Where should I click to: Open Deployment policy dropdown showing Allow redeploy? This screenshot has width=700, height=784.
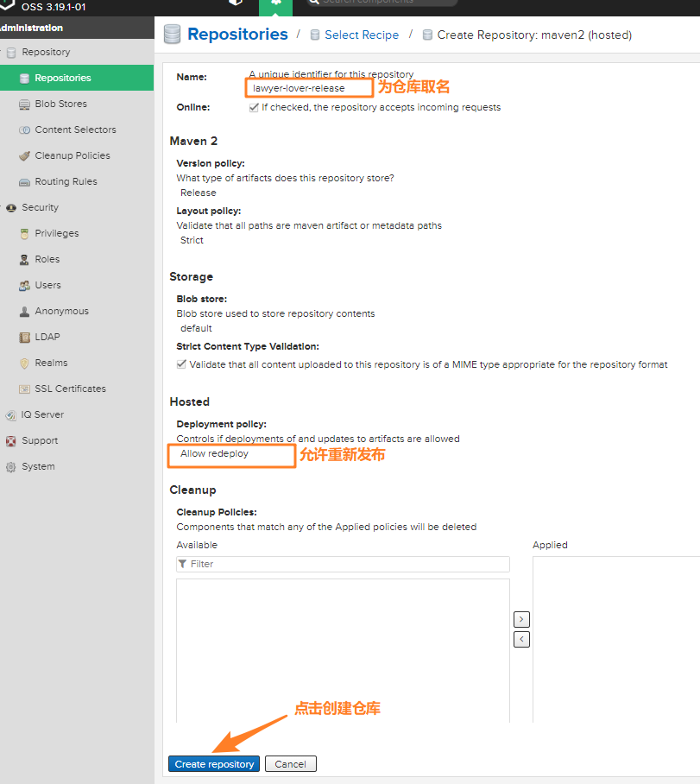(x=232, y=454)
